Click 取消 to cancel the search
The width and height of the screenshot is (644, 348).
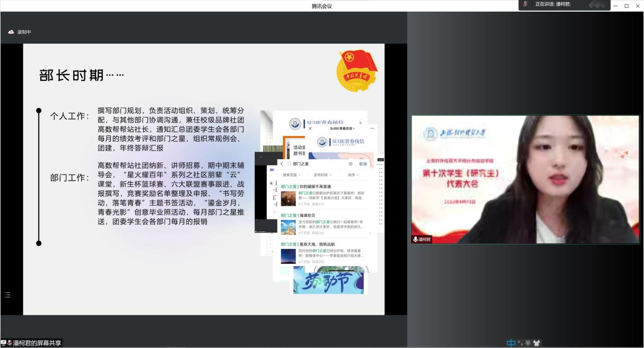(363, 164)
